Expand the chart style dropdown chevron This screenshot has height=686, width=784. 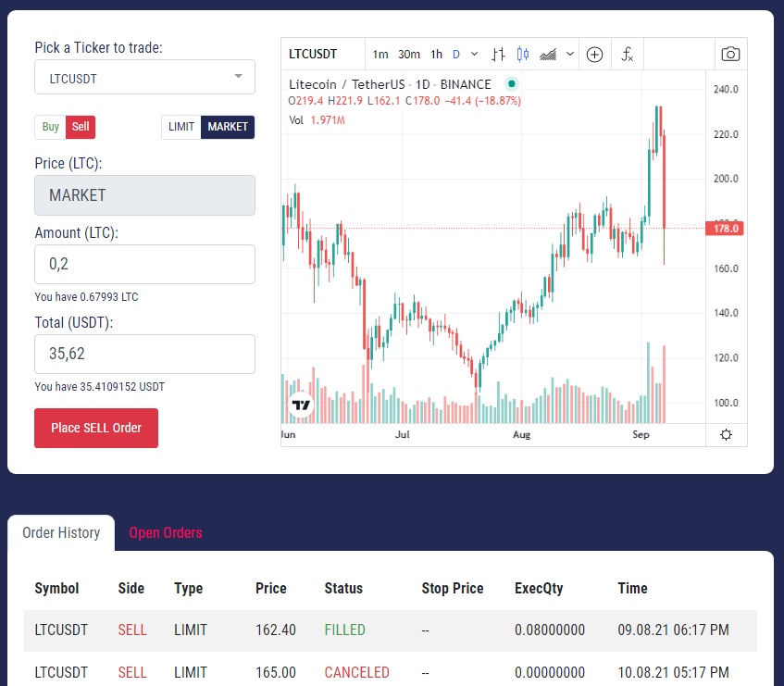(568, 54)
